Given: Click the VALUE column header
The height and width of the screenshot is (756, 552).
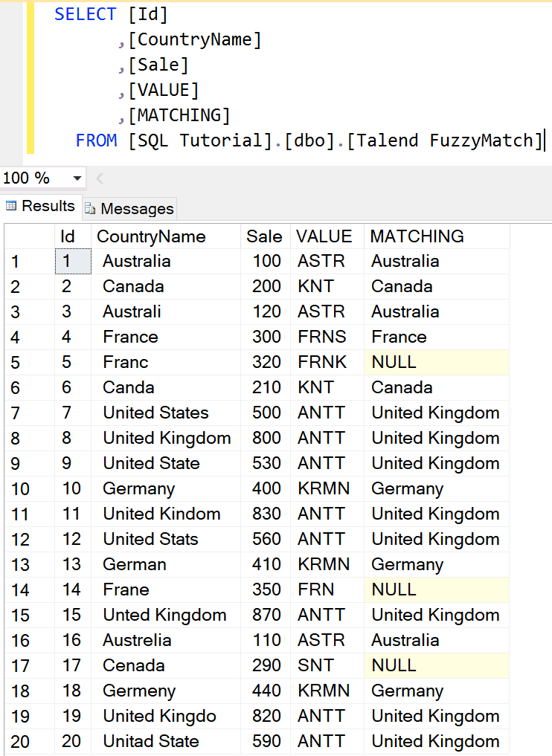Looking at the screenshot, I should pyautogui.click(x=324, y=236).
